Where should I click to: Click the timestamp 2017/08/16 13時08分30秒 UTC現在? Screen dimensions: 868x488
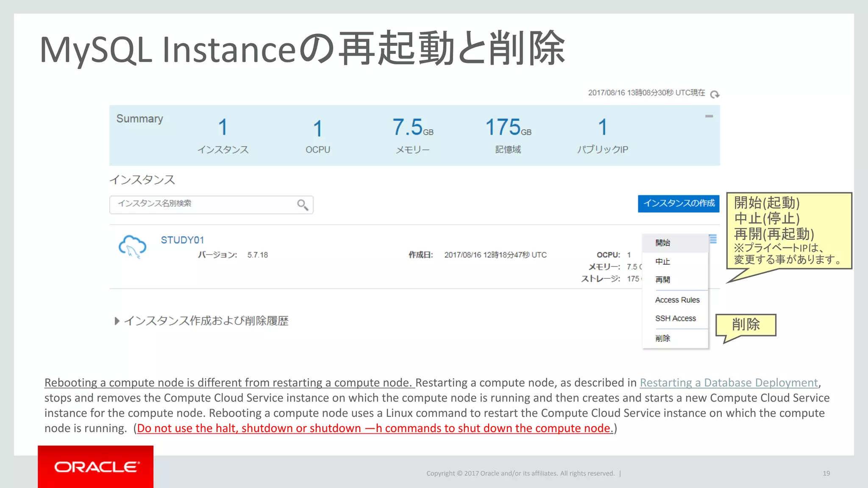pyautogui.click(x=646, y=93)
